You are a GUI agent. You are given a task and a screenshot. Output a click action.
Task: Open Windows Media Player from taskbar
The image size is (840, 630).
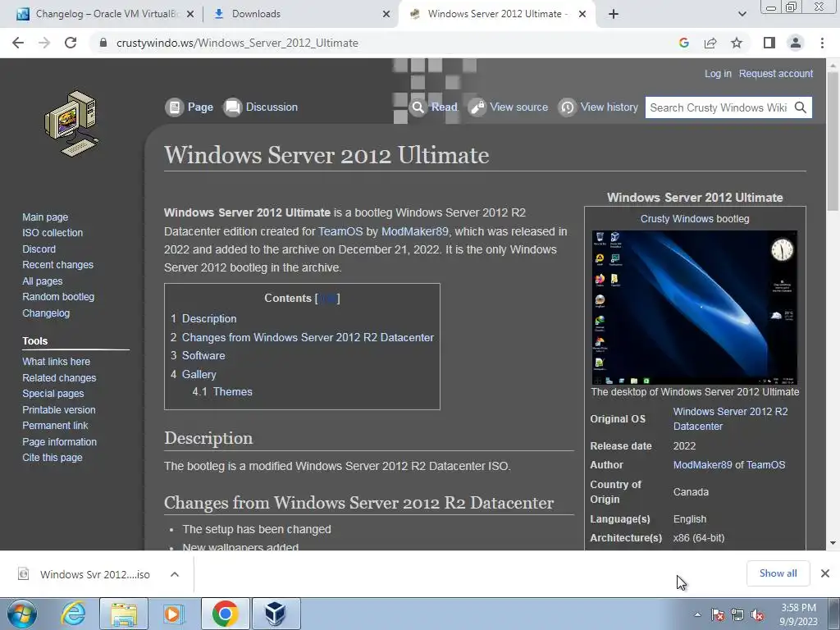[x=174, y=614]
